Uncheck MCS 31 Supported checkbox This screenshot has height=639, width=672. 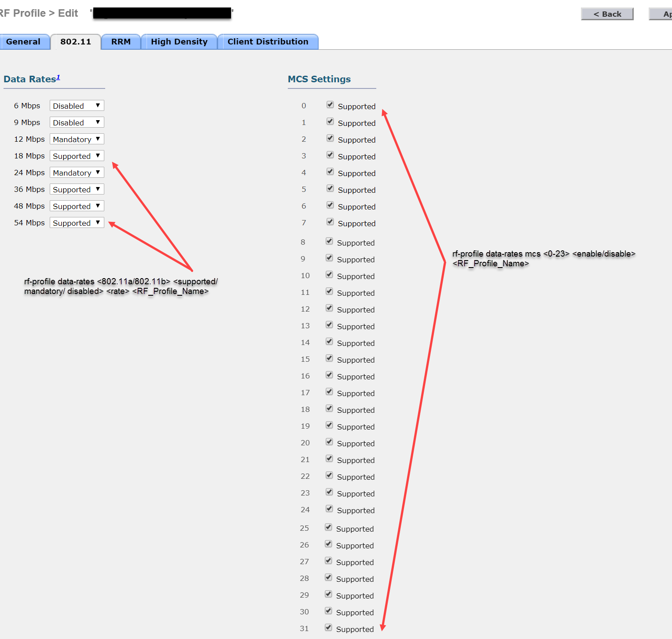[x=328, y=628]
